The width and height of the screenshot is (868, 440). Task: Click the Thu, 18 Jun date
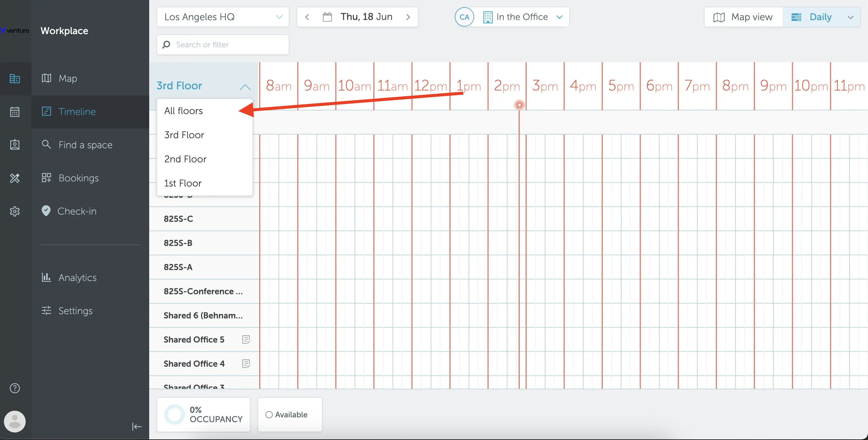(x=367, y=17)
